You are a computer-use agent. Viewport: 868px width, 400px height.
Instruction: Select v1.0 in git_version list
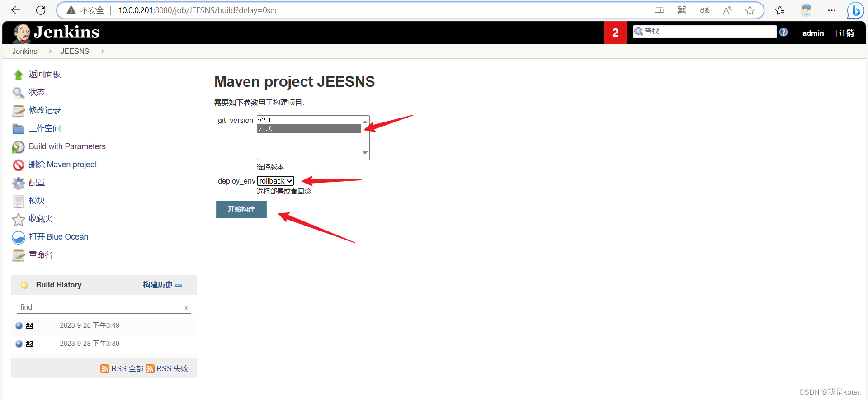click(x=309, y=129)
